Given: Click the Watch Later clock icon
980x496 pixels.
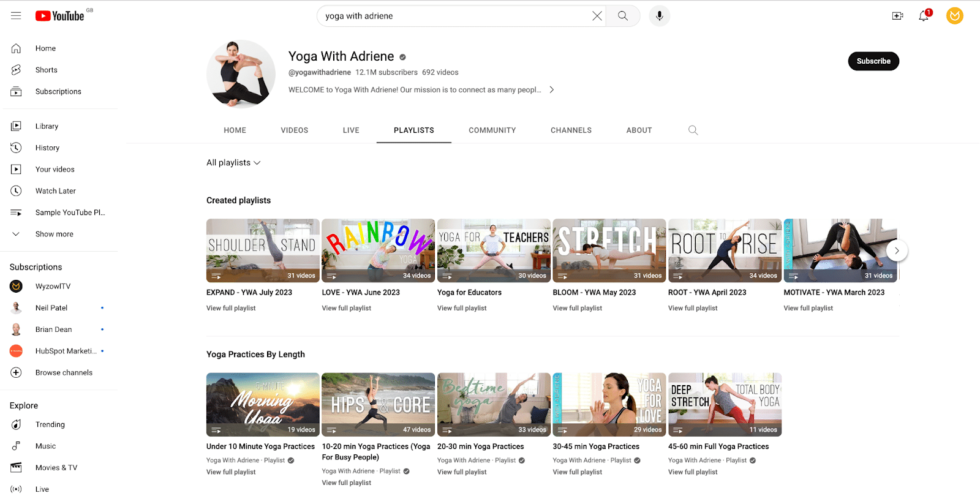Looking at the screenshot, I should coord(16,191).
